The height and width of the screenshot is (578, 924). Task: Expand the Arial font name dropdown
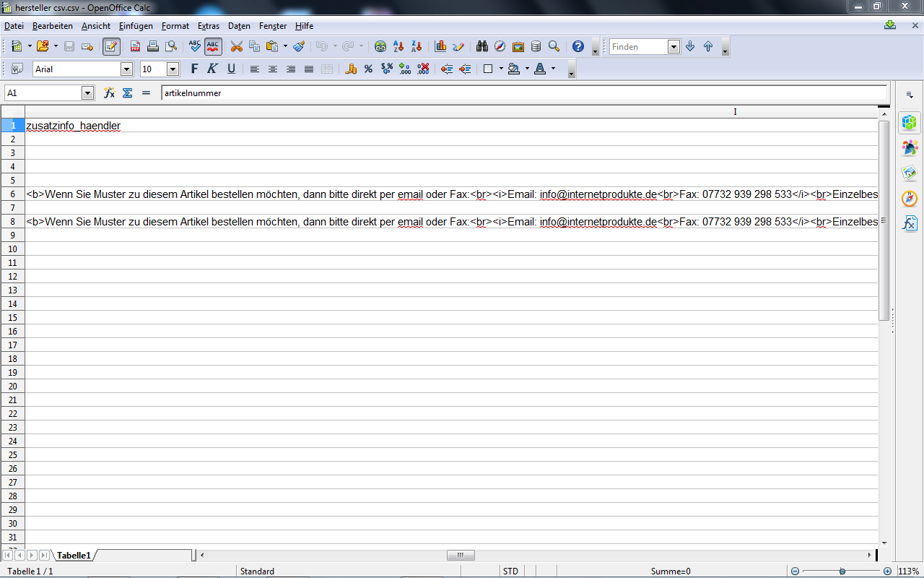pyautogui.click(x=127, y=69)
